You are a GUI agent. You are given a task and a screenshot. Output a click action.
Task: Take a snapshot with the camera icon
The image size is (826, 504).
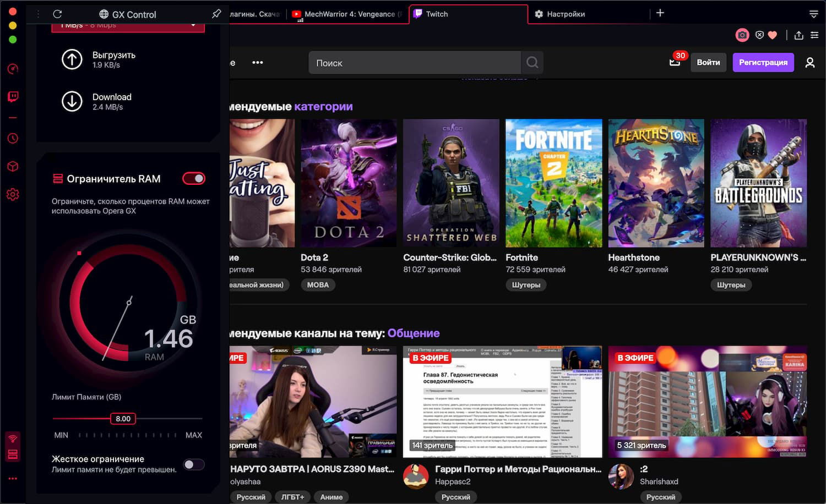742,35
